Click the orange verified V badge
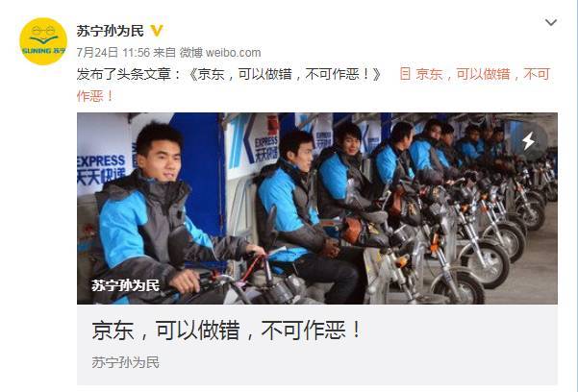The image size is (578, 392). point(157,31)
